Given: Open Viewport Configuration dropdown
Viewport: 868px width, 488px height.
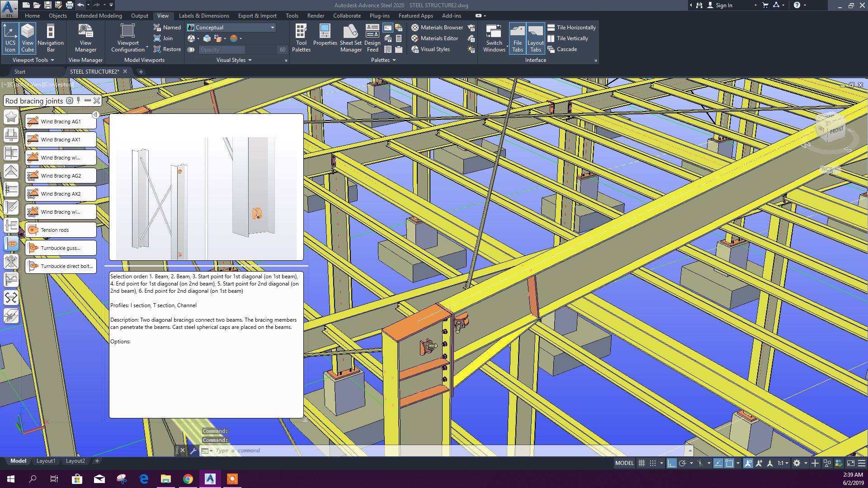Looking at the screenshot, I should coord(128,38).
